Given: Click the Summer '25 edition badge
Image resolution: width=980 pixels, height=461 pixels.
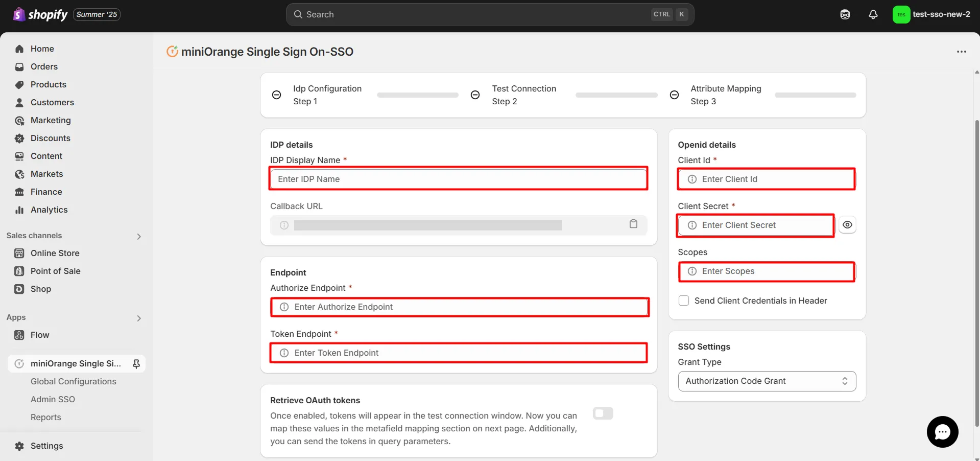Looking at the screenshot, I should pos(97,14).
